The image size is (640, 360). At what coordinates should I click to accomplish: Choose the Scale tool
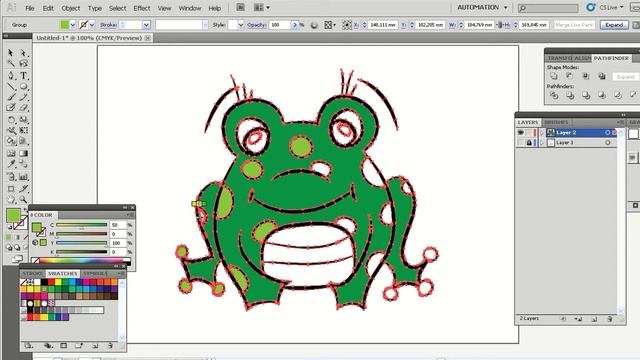click(23, 120)
